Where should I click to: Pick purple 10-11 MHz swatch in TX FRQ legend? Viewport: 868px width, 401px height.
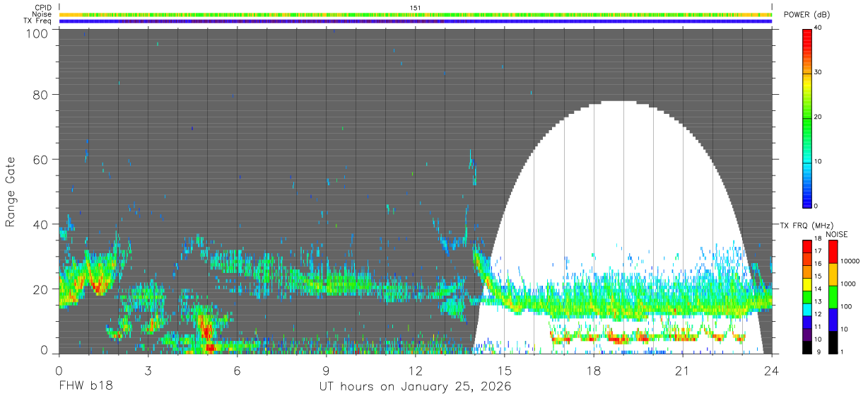tap(807, 334)
